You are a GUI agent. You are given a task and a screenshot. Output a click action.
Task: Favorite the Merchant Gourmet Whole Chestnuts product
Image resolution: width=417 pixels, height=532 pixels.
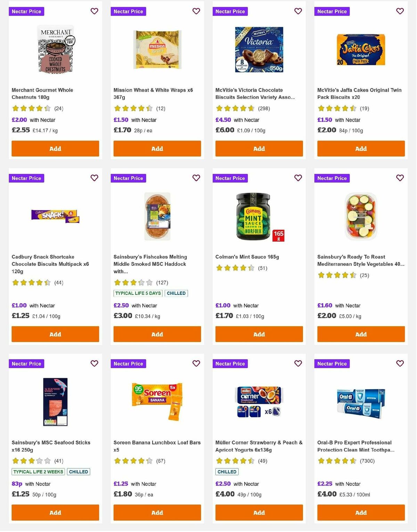click(x=94, y=11)
